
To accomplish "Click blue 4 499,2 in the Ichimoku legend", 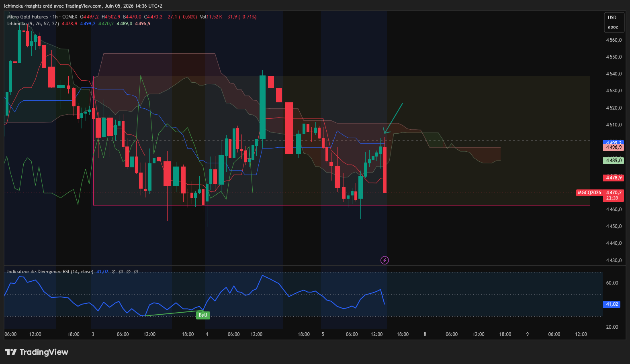I will 88,24.
